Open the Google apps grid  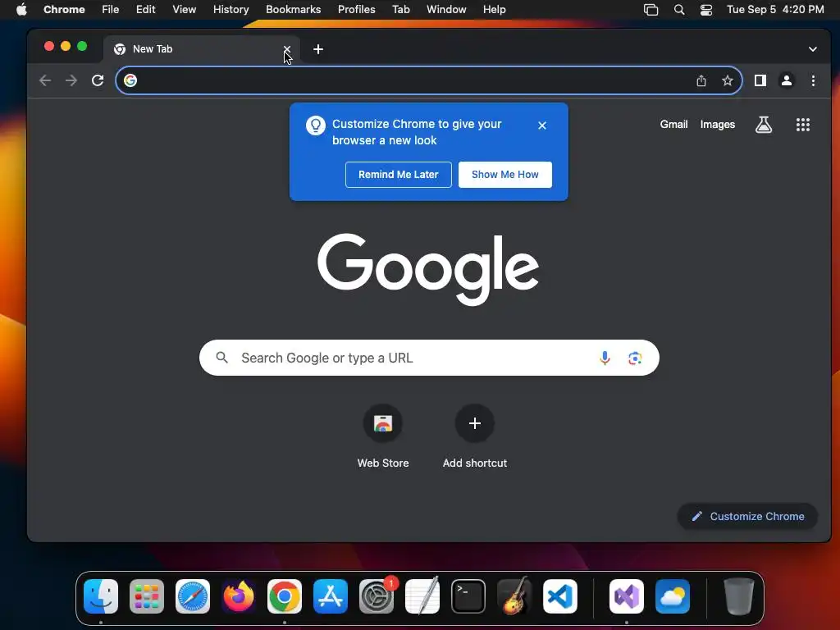[x=802, y=125]
